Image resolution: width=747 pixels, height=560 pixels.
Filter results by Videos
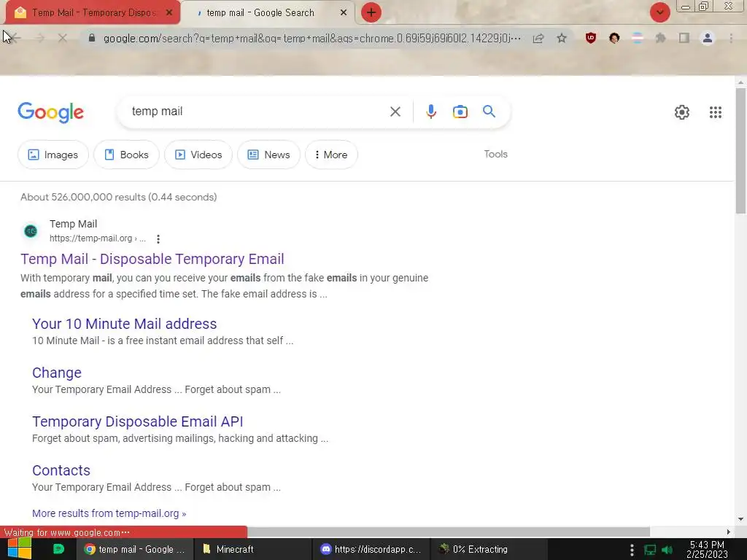[198, 155]
